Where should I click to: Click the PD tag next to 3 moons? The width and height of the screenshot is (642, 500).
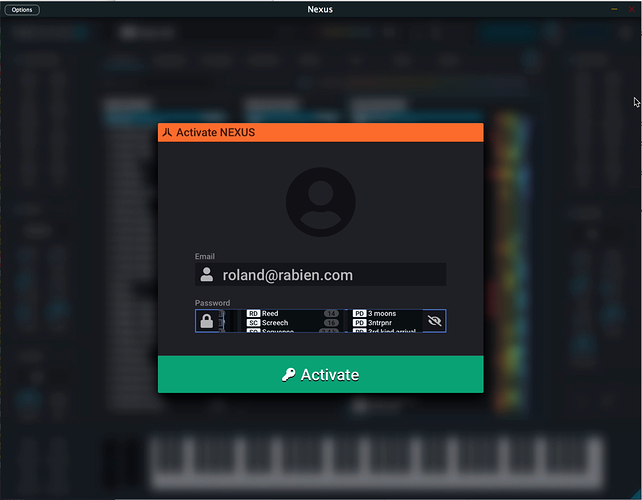coord(359,313)
